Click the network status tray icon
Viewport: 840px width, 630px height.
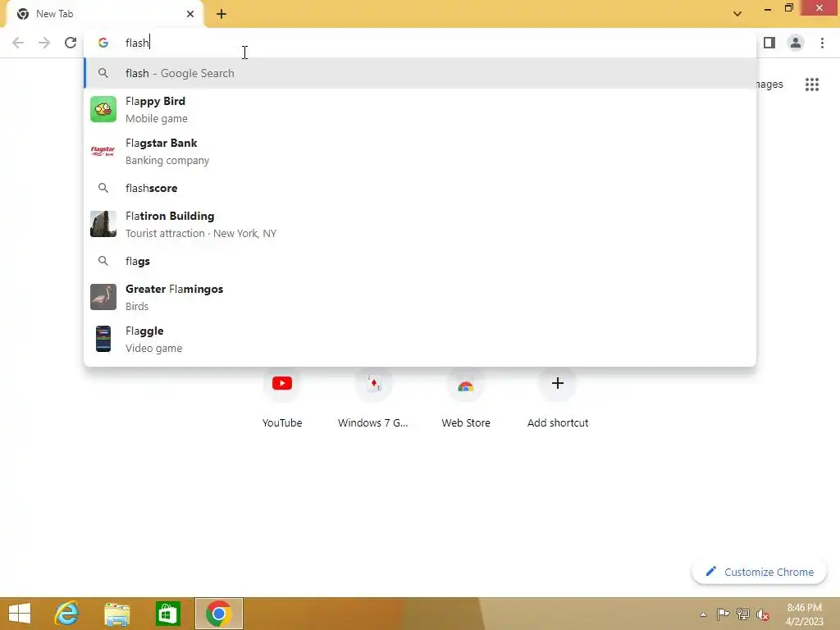pyautogui.click(x=743, y=614)
